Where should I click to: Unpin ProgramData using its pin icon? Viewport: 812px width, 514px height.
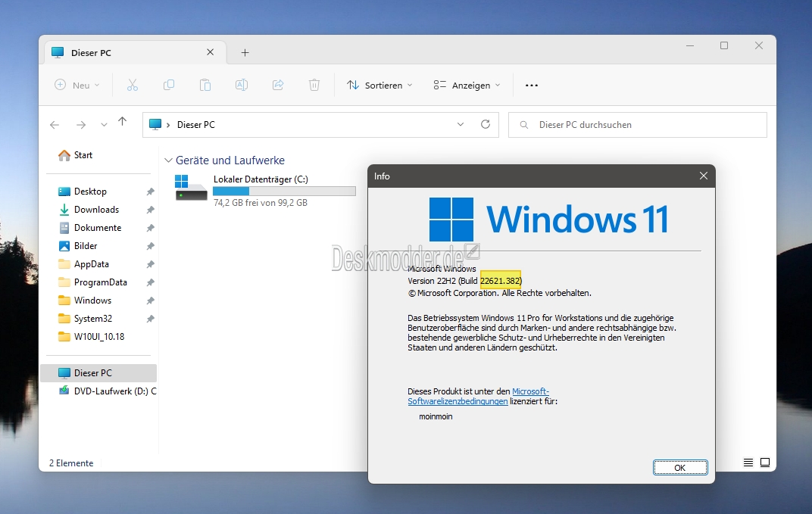click(150, 282)
